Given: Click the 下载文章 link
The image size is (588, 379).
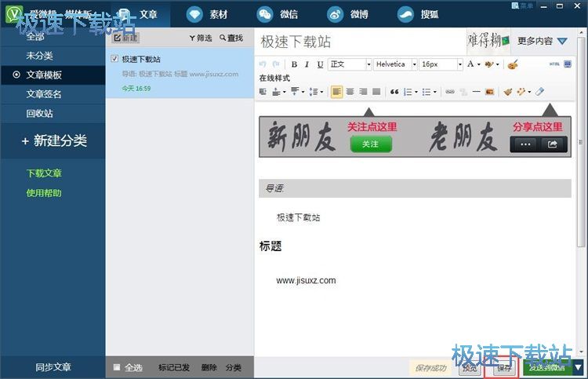Looking at the screenshot, I should coord(44,173).
